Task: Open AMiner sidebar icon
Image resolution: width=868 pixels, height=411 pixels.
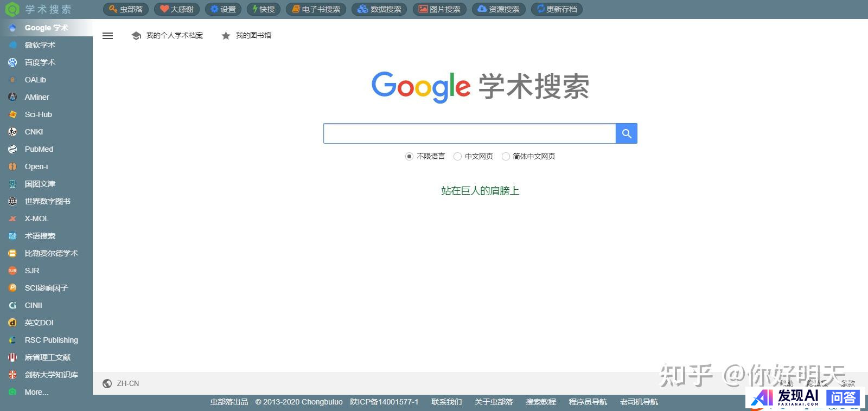Action: coord(12,97)
